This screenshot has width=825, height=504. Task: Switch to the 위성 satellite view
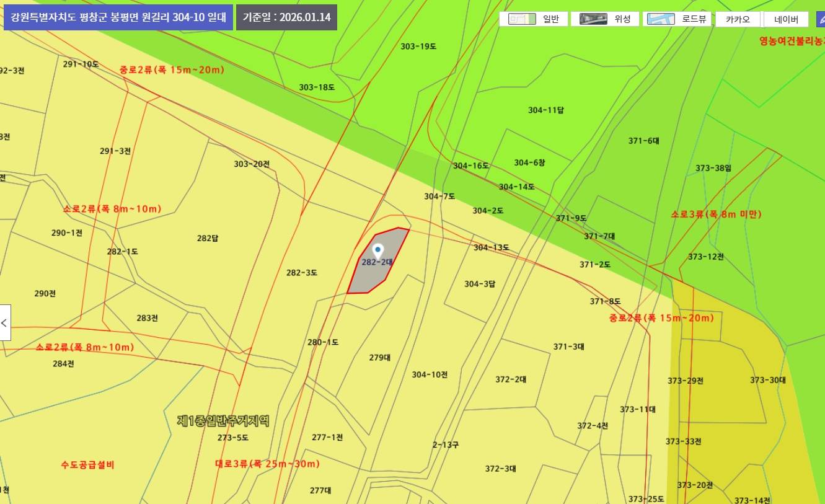pyautogui.click(x=606, y=19)
